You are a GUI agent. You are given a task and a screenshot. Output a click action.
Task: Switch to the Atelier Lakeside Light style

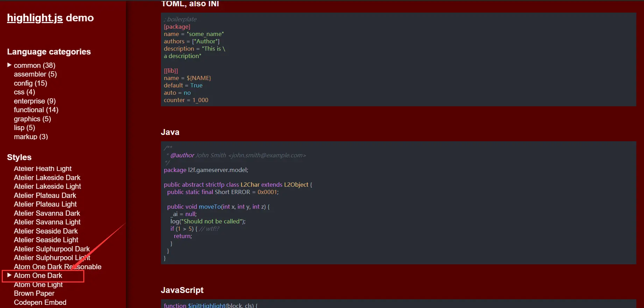coord(48,186)
